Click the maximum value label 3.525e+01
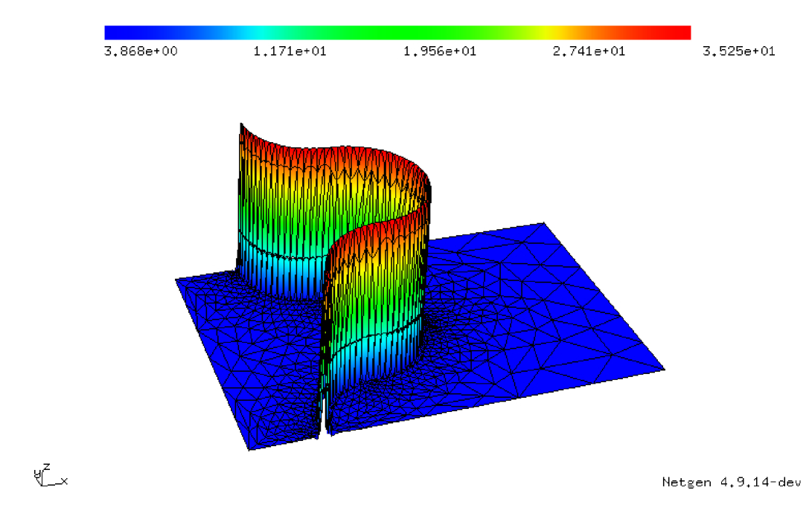The height and width of the screenshot is (528, 812). 739,51
